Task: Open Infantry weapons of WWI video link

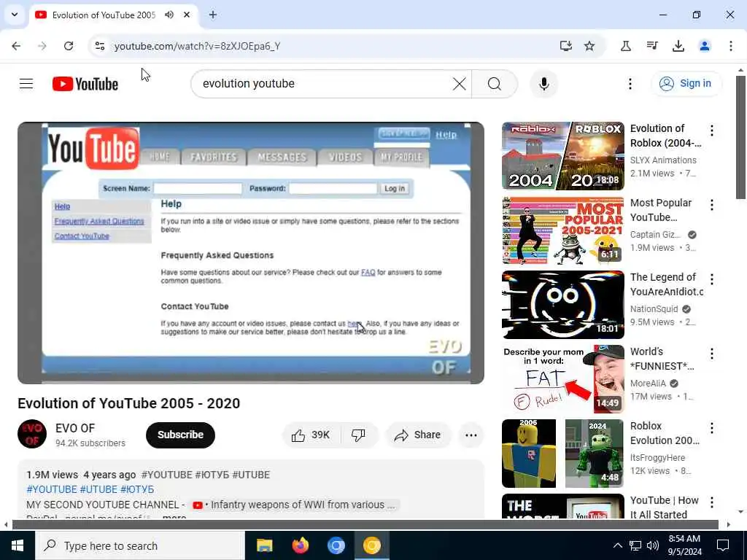Action: pos(295,505)
